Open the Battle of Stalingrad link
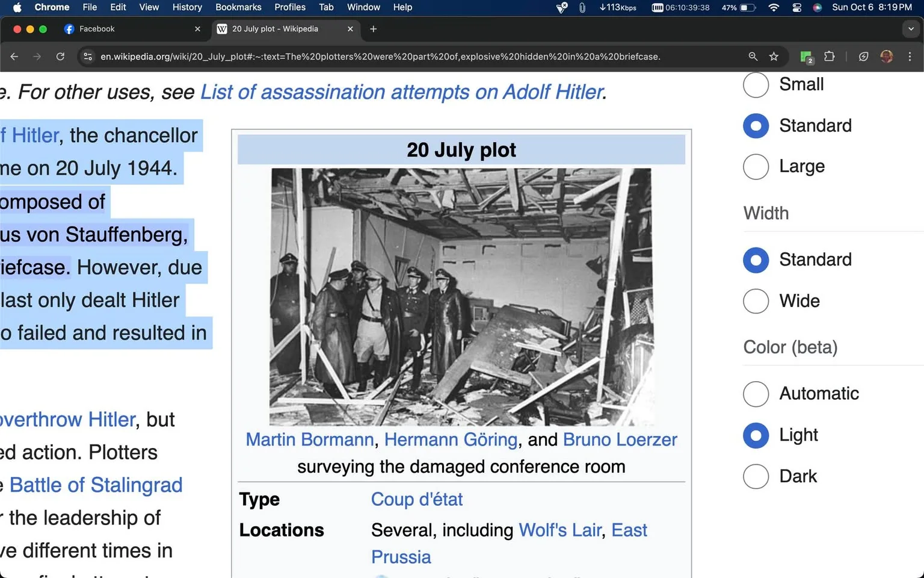Screen dimensions: 924x578 click(96, 485)
